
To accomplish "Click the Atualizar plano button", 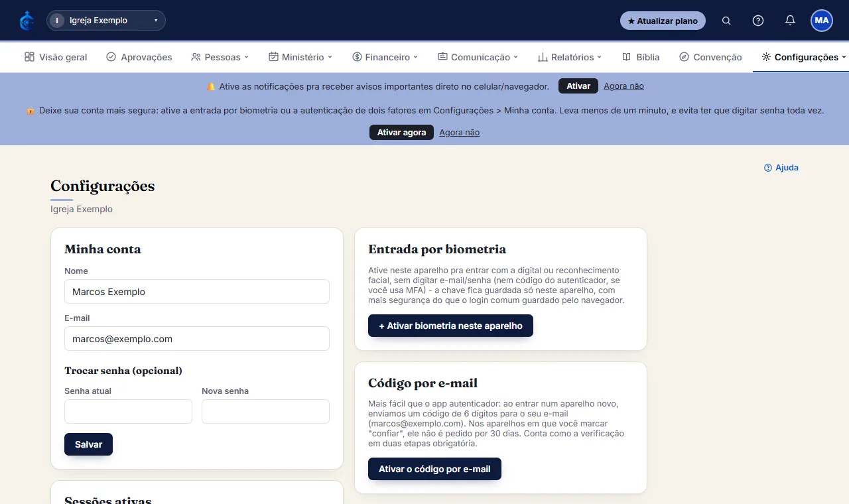I will tap(663, 21).
